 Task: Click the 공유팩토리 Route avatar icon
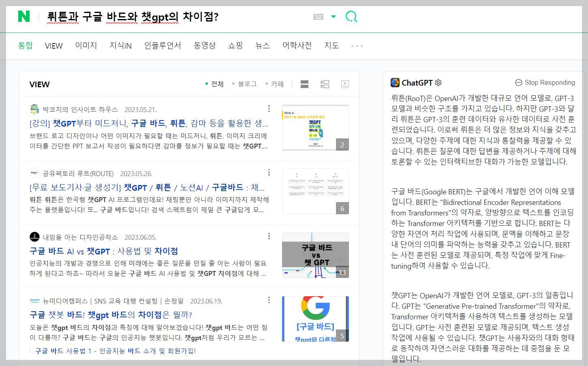pyautogui.click(x=34, y=173)
